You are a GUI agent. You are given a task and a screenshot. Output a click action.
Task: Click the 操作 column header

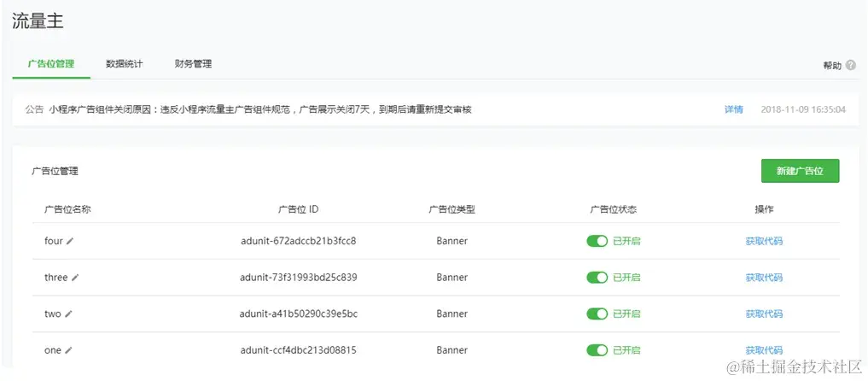tap(764, 209)
